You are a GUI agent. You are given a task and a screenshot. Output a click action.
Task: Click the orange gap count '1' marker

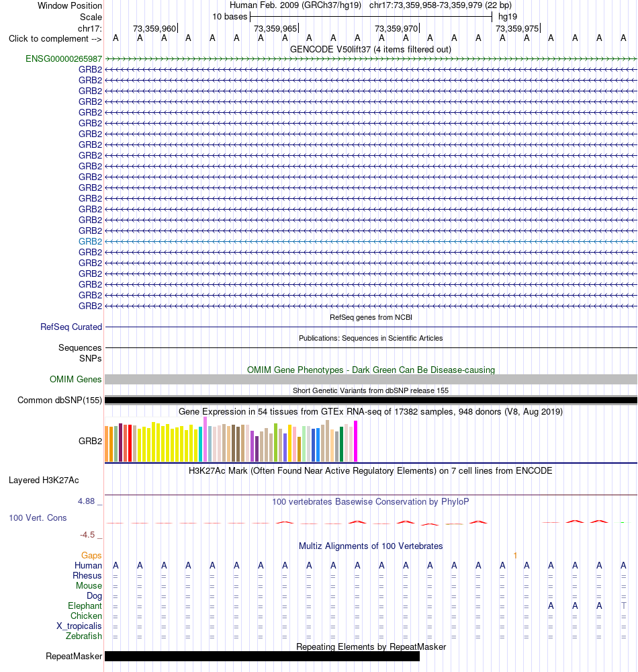tap(515, 556)
